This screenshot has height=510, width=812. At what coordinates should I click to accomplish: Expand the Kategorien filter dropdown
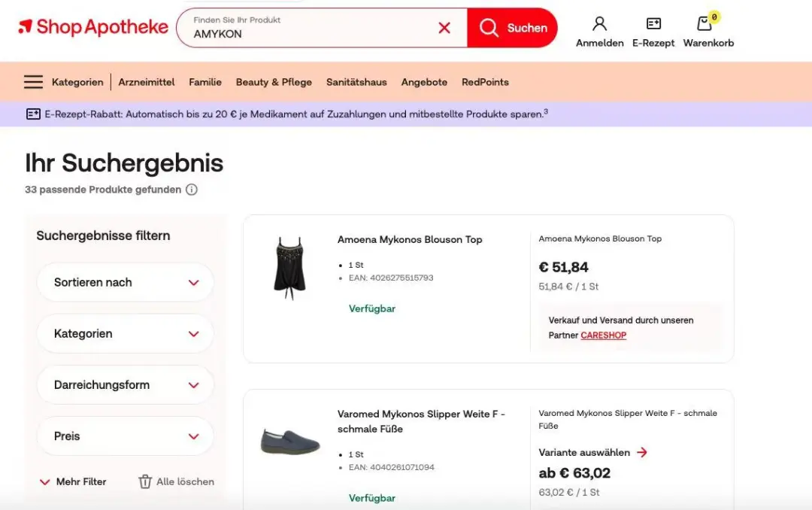[x=125, y=334]
